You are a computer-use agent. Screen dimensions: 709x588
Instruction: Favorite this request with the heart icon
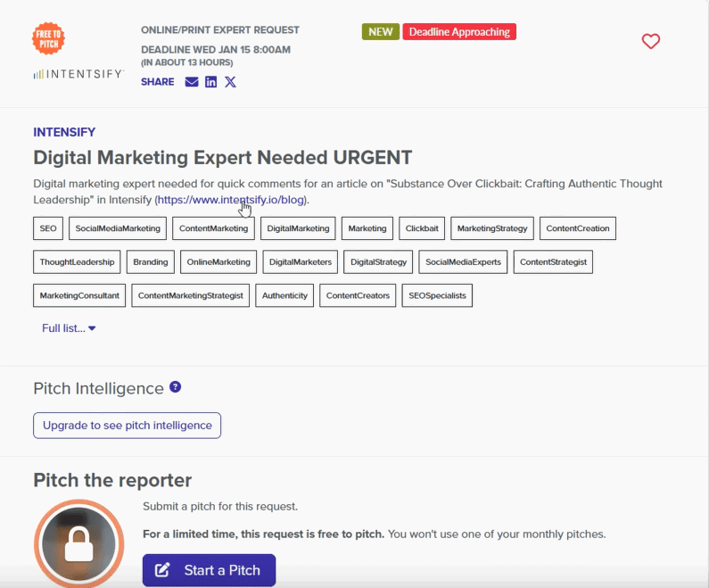[x=651, y=41]
